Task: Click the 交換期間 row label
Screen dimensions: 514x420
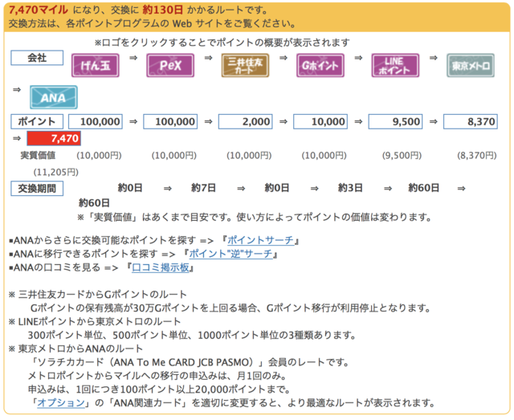Action: [37, 189]
